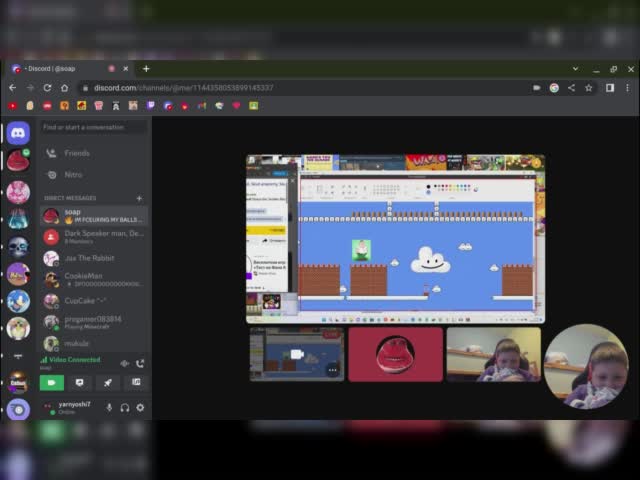Open the CookieMan conversation
Viewport: 640px width, 480px height.
(x=94, y=279)
